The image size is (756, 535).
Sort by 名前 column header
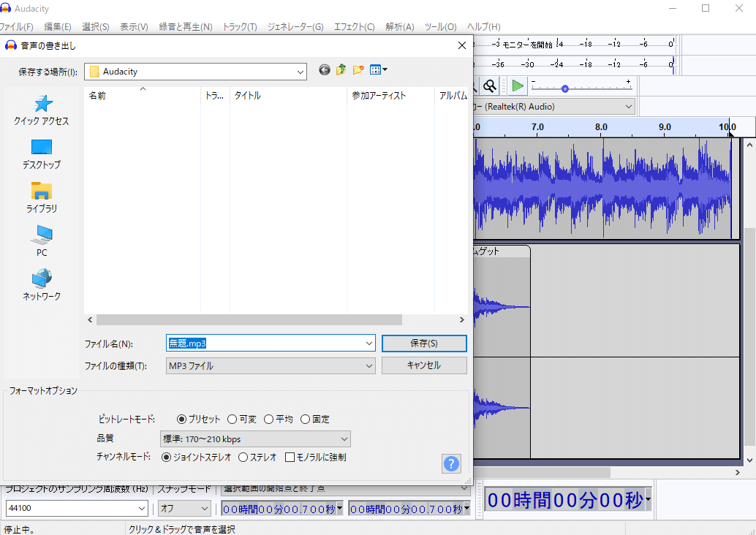(x=143, y=96)
